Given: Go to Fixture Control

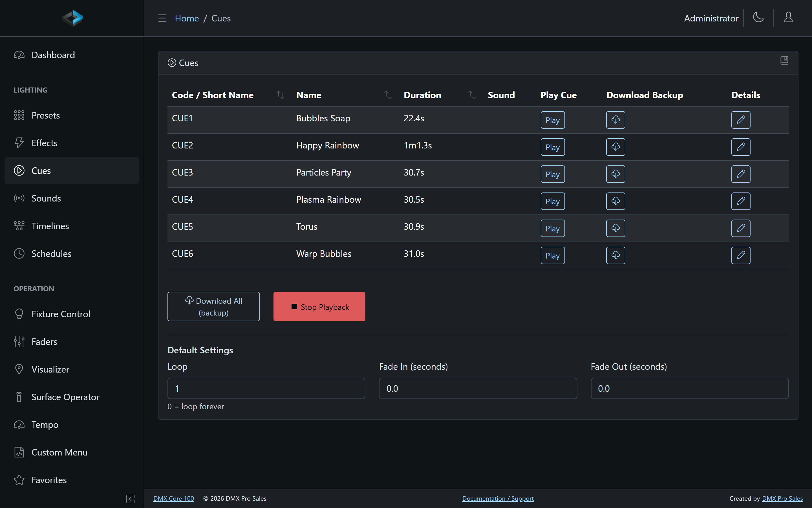Looking at the screenshot, I should 72,314.
